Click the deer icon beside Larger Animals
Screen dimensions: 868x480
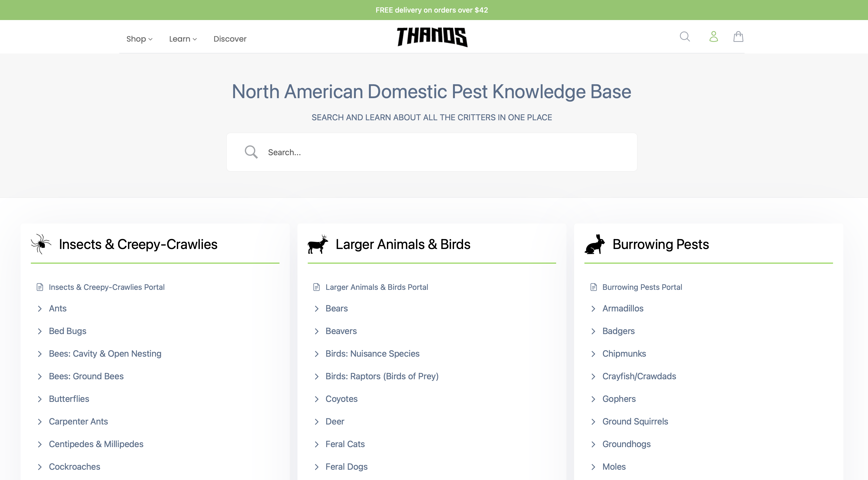[318, 244]
